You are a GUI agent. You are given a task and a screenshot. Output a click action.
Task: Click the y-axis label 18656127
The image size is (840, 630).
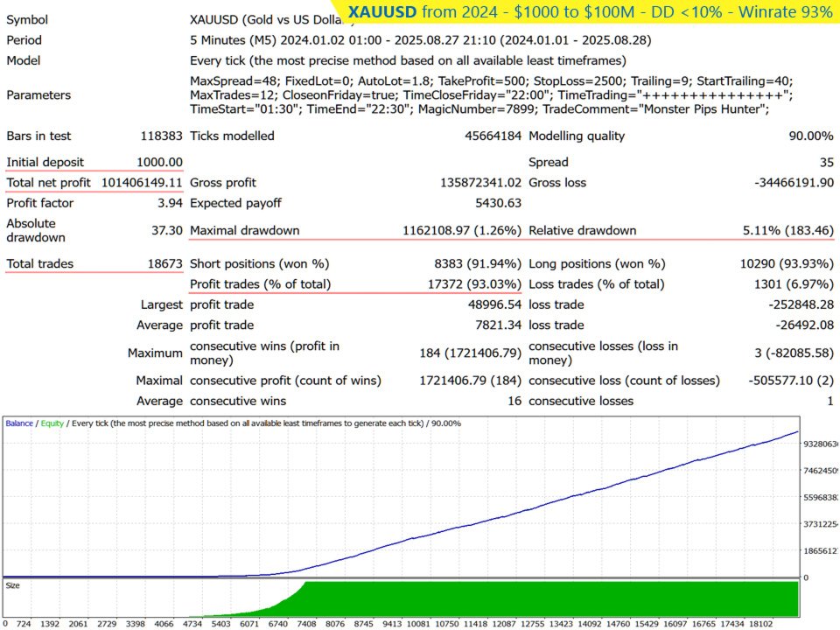tap(820, 550)
